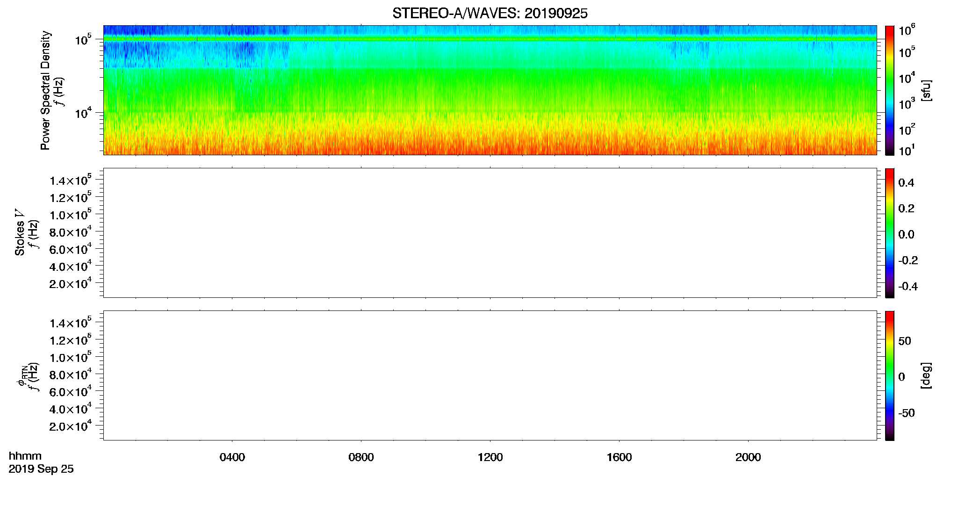
Task: Click the empty Stokes V plot panel
Action: (490, 233)
